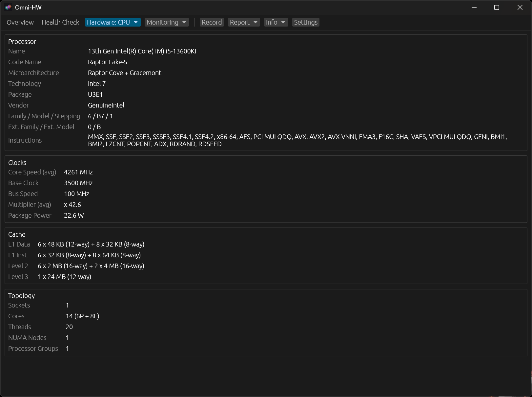The image size is (532, 397).
Task: Click the 'Raptor Cove + Gracemont' microarchitecture value
Action: click(x=125, y=73)
